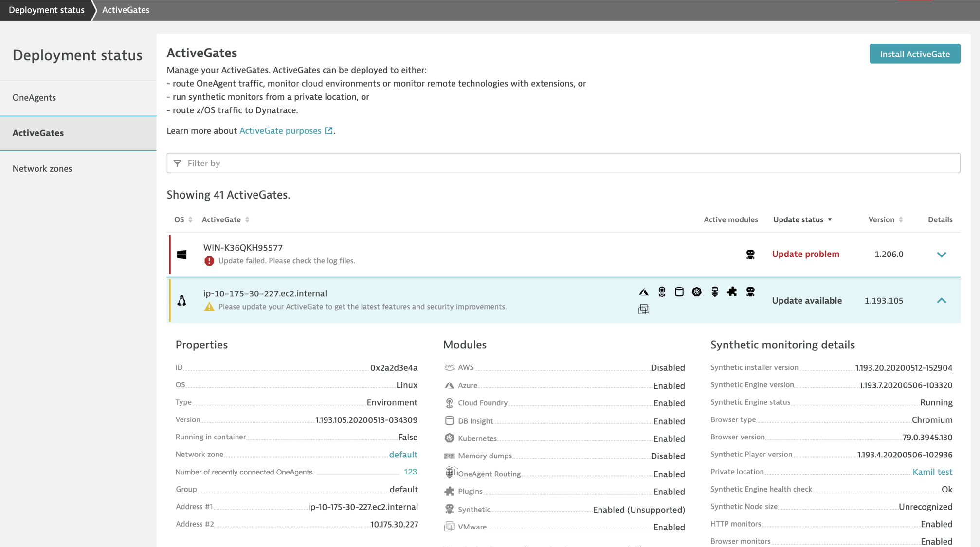Image resolution: width=980 pixels, height=547 pixels.
Task: Click the Synthetic robot icon for WIN-K36QKH95577
Action: pyautogui.click(x=750, y=254)
